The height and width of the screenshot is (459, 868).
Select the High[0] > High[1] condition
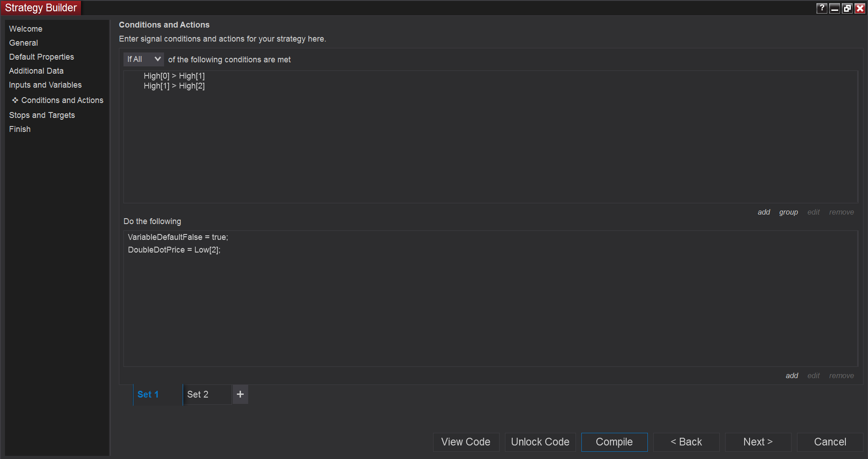tap(174, 76)
